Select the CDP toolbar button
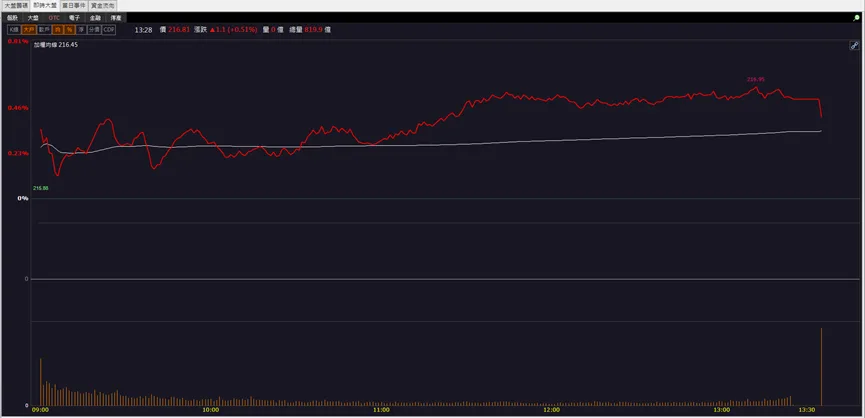The image size is (865, 418). [x=109, y=30]
